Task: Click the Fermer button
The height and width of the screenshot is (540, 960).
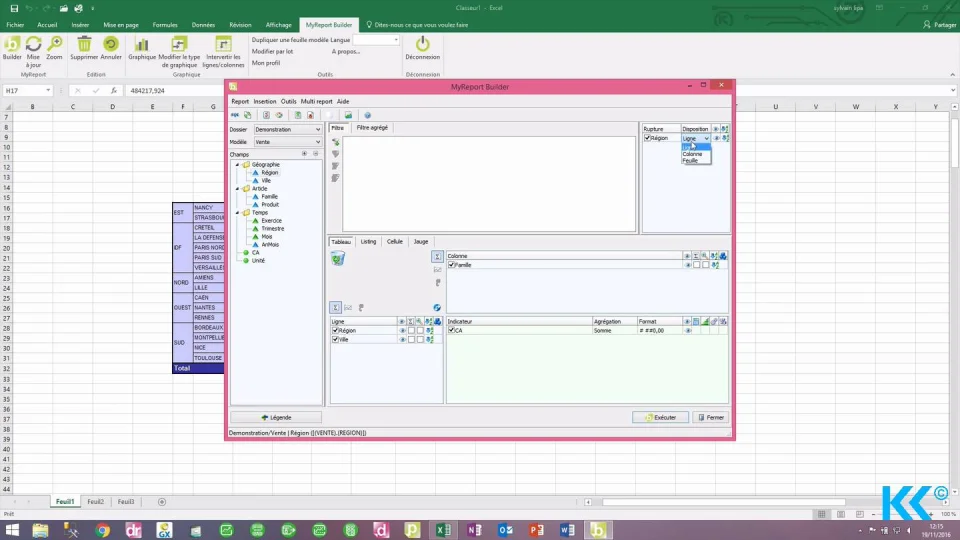Action: [x=711, y=418]
